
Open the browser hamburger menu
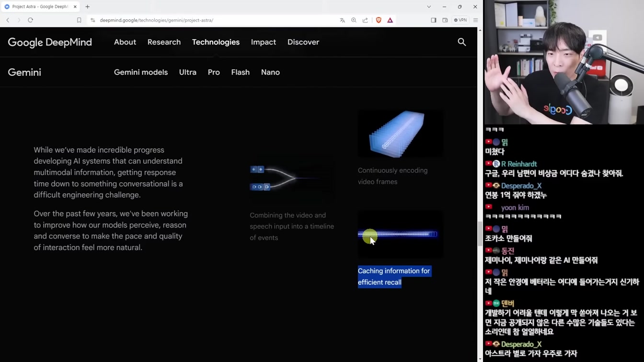click(475, 20)
